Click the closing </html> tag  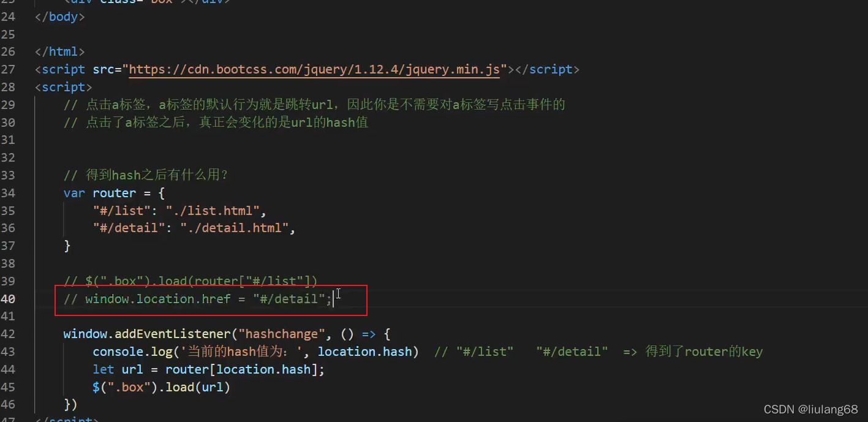pyautogui.click(x=60, y=51)
